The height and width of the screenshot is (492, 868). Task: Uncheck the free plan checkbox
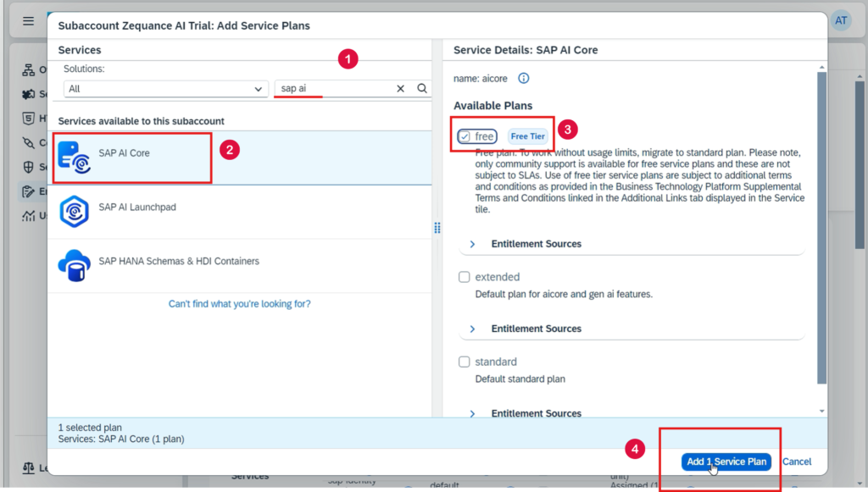(x=465, y=136)
